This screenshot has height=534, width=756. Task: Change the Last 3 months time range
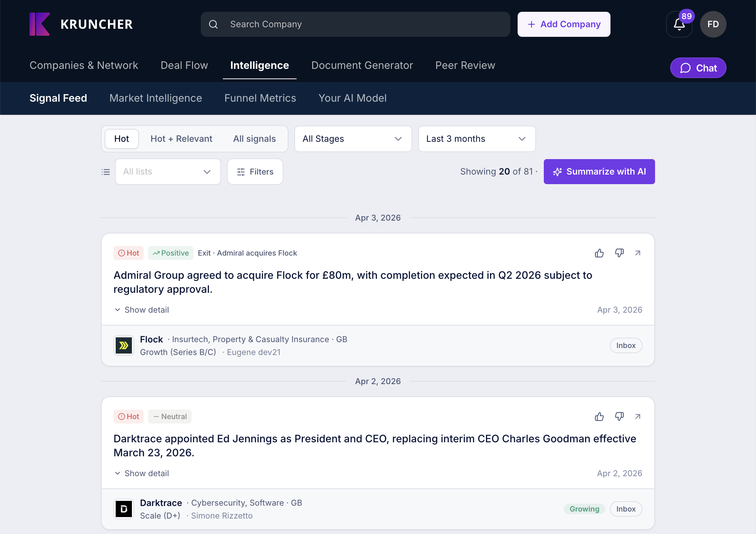coord(476,139)
